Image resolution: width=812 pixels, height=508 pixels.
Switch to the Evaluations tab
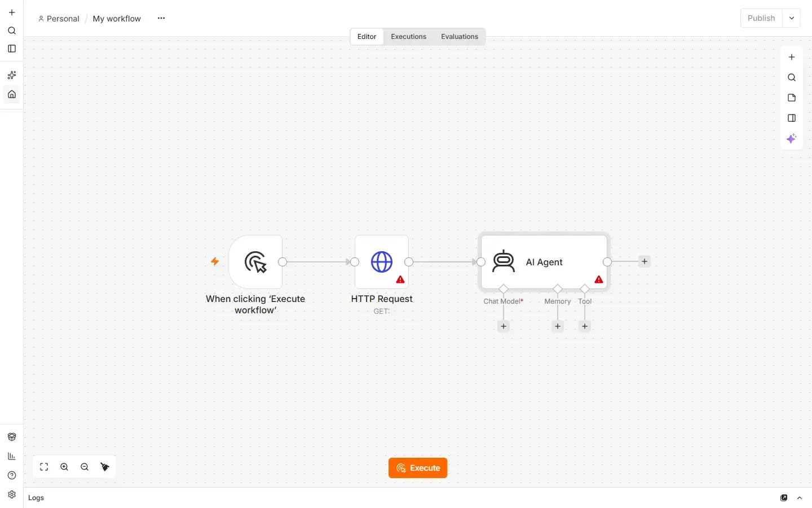[x=460, y=37]
